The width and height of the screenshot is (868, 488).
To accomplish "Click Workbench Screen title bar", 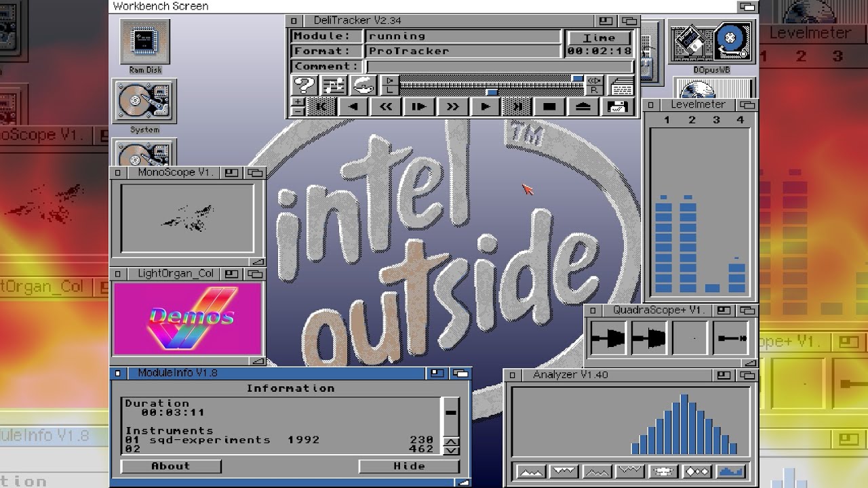I will [x=424, y=7].
